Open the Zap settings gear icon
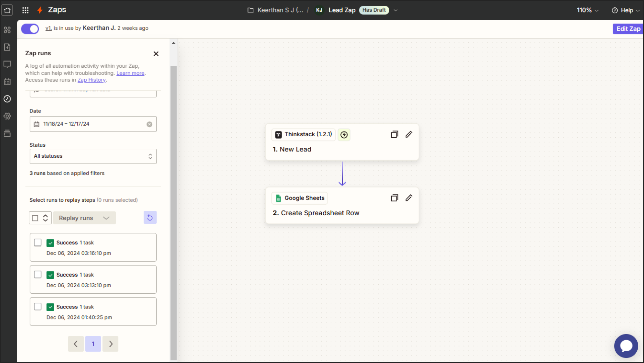The image size is (644, 363). 7,116
